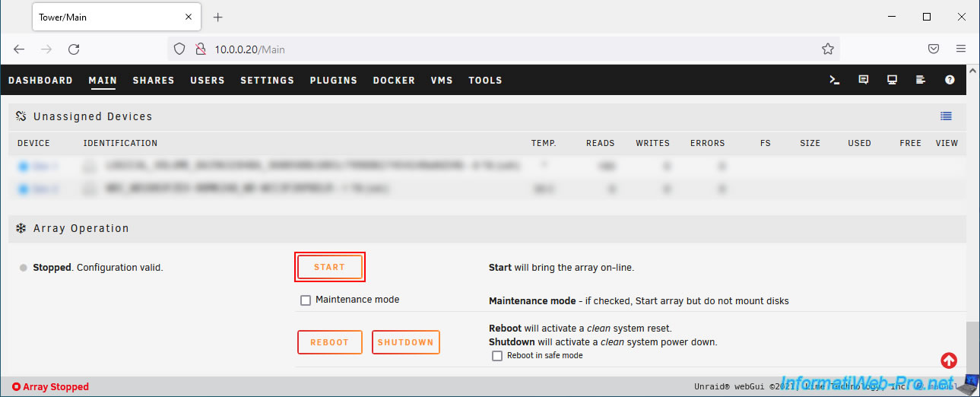Open the system info monitor icon
This screenshot has width=980, height=397.
[x=892, y=80]
